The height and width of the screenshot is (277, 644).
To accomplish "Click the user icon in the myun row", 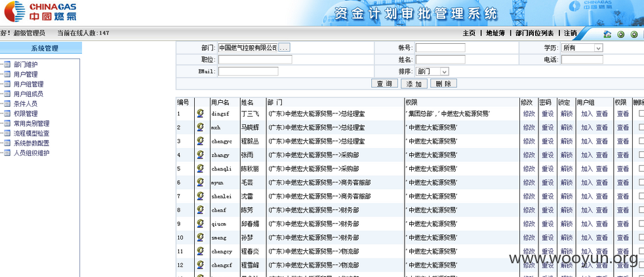I will pyautogui.click(x=200, y=182).
